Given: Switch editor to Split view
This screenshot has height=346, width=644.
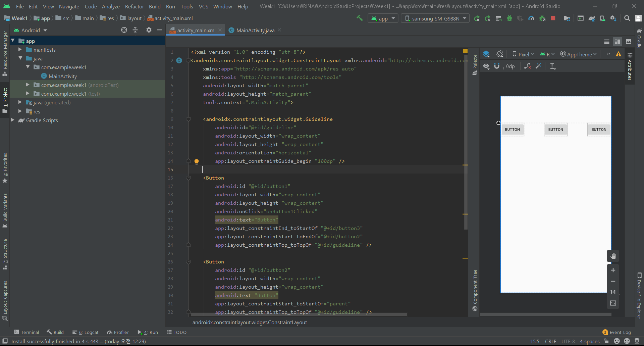Looking at the screenshot, I should pos(618,42).
